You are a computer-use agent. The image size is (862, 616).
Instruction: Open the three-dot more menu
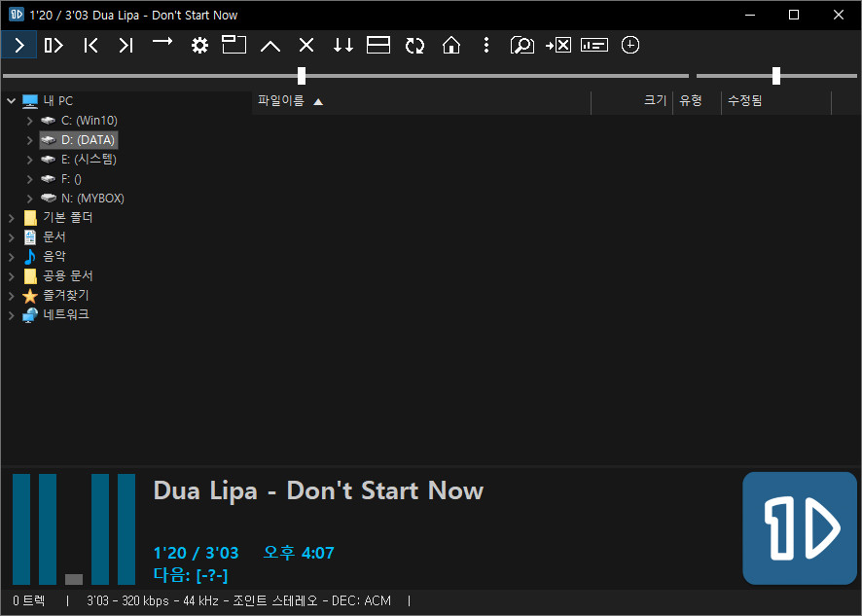click(486, 45)
